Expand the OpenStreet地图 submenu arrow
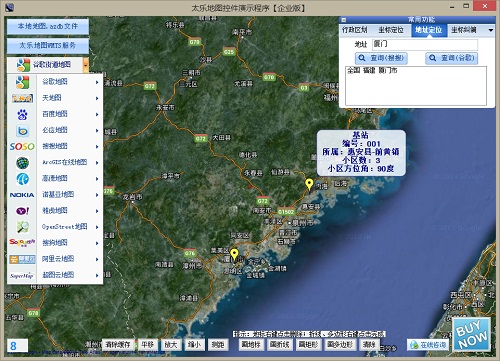500x361 pixels. [97, 227]
